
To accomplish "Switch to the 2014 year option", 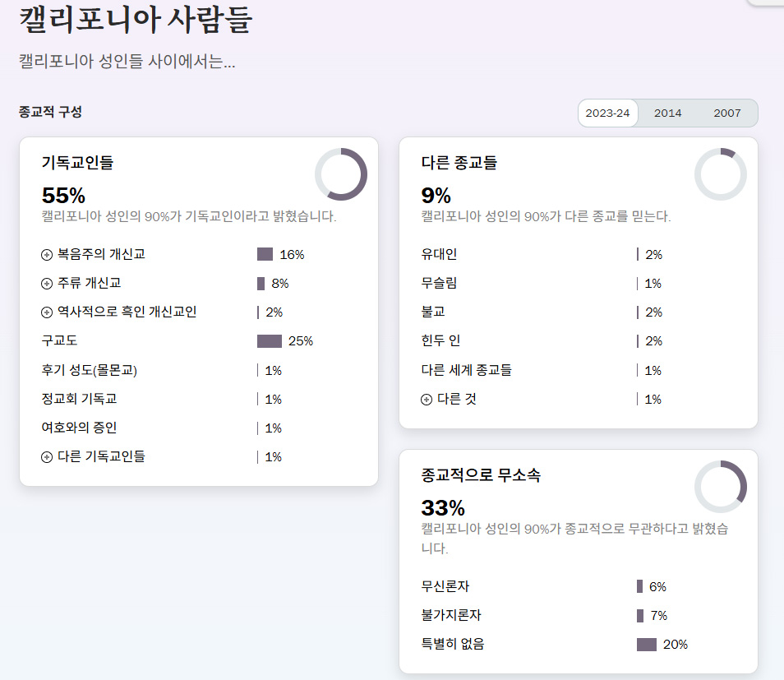I will tap(667, 113).
